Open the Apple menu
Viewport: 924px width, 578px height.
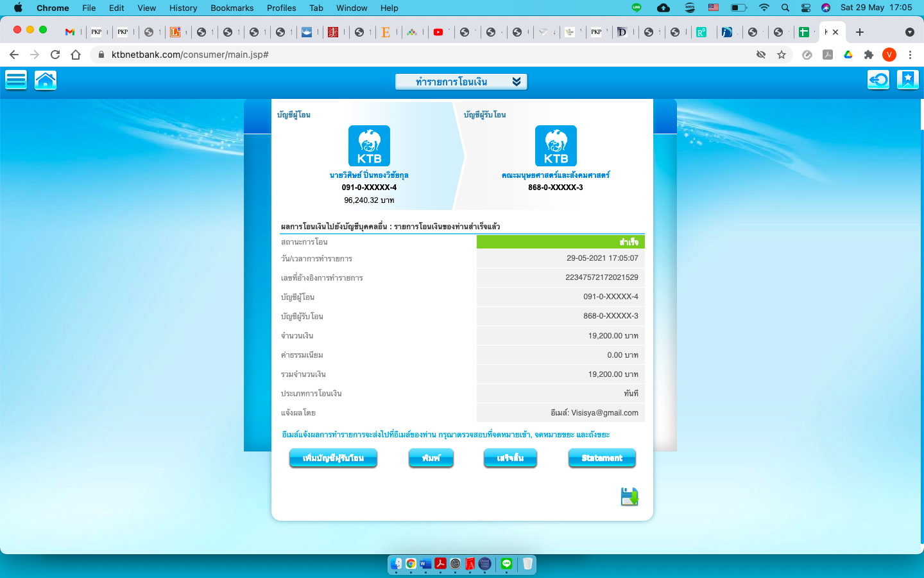pos(18,8)
